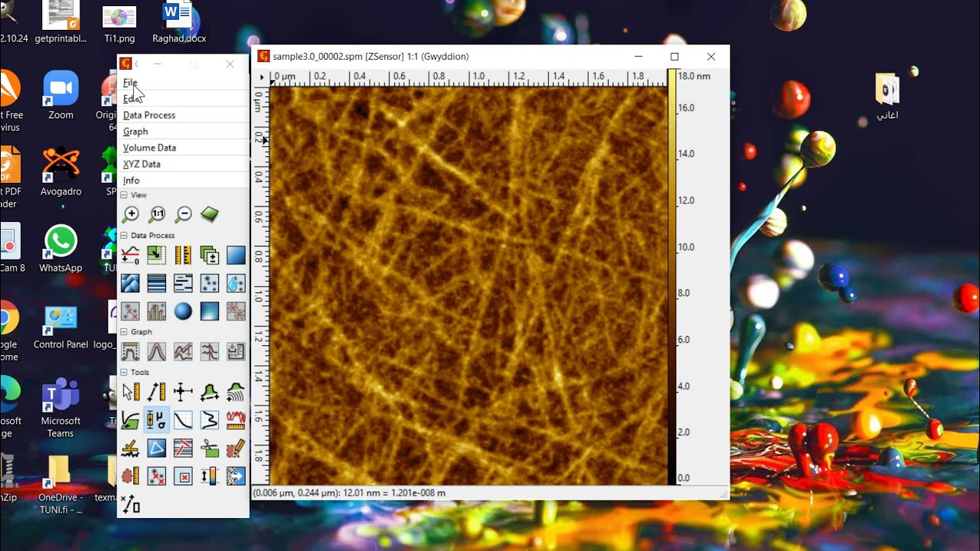Collapse the Tools section

tap(124, 373)
